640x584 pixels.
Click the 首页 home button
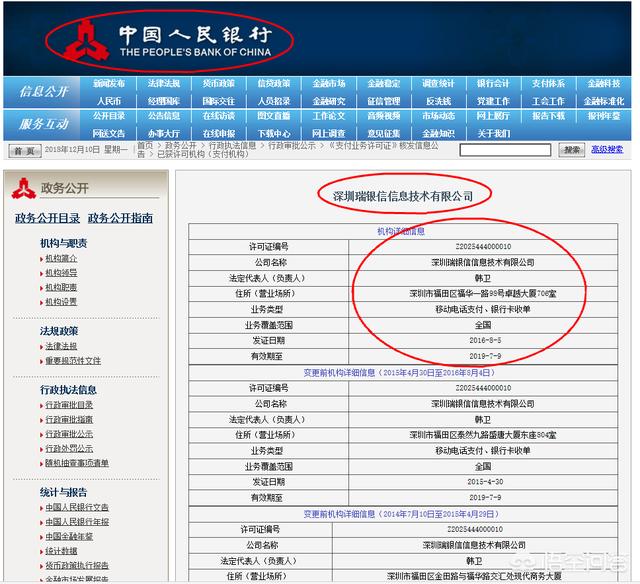pyautogui.click(x=24, y=150)
